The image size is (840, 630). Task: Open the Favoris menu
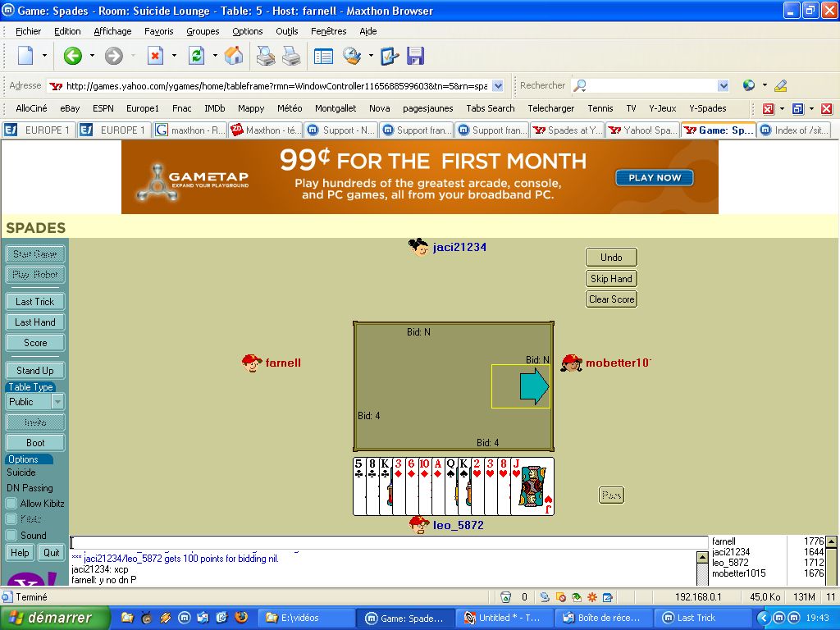coord(158,31)
